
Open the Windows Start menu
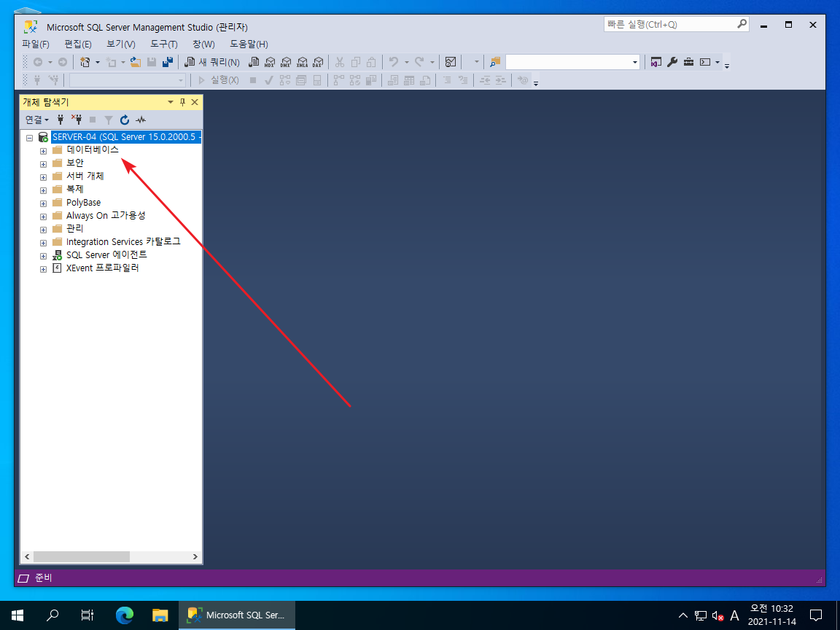pyautogui.click(x=17, y=615)
